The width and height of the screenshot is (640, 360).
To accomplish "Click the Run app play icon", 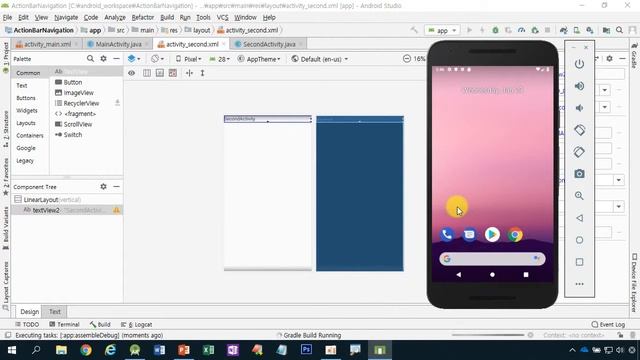I will [x=469, y=30].
